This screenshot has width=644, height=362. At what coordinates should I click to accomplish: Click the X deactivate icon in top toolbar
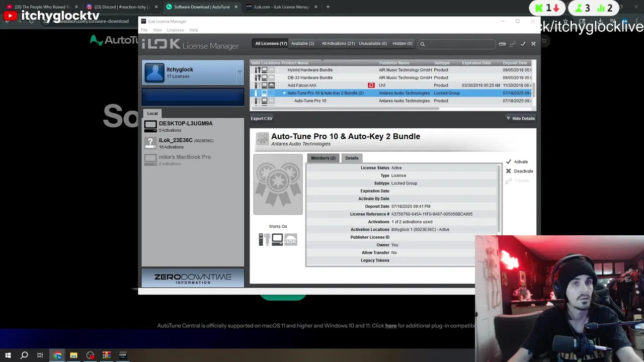tap(533, 44)
